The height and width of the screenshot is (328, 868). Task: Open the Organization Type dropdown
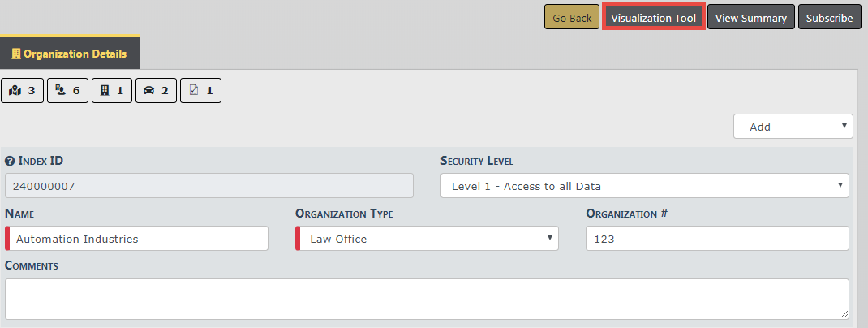point(428,239)
